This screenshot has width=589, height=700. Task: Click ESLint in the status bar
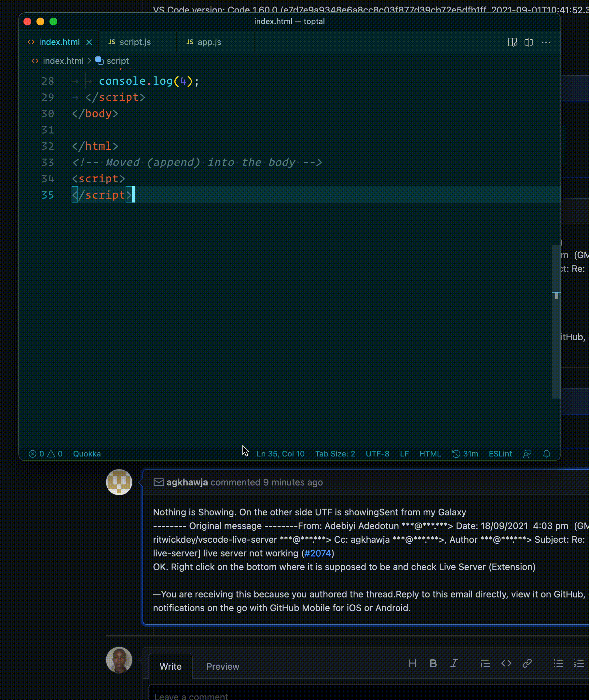(x=500, y=454)
